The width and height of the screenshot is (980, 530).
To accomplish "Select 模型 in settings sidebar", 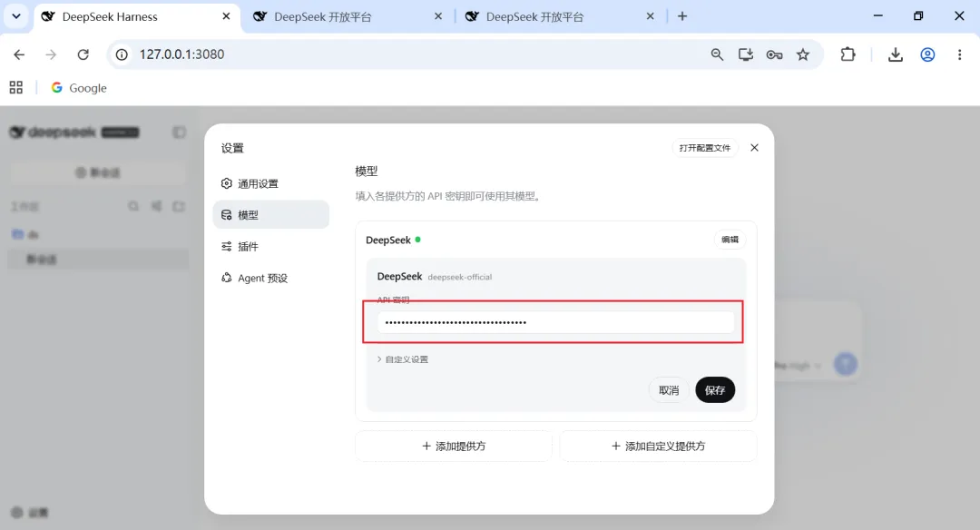I will pyautogui.click(x=270, y=214).
